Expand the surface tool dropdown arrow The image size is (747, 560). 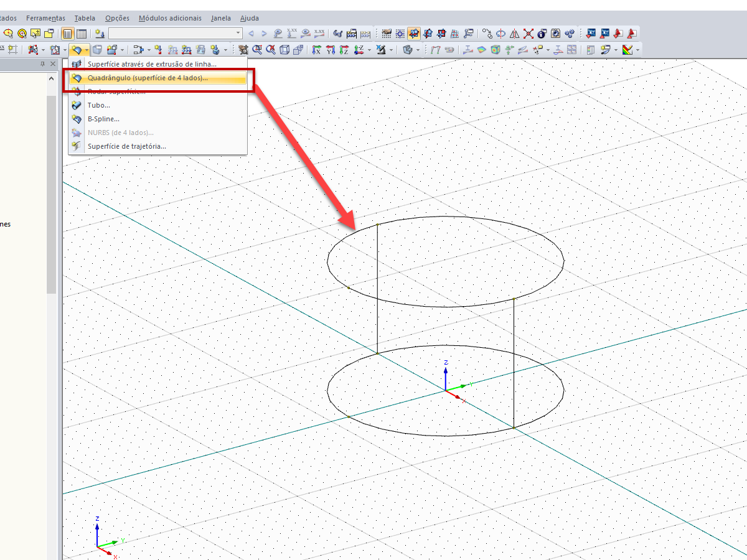87,50
